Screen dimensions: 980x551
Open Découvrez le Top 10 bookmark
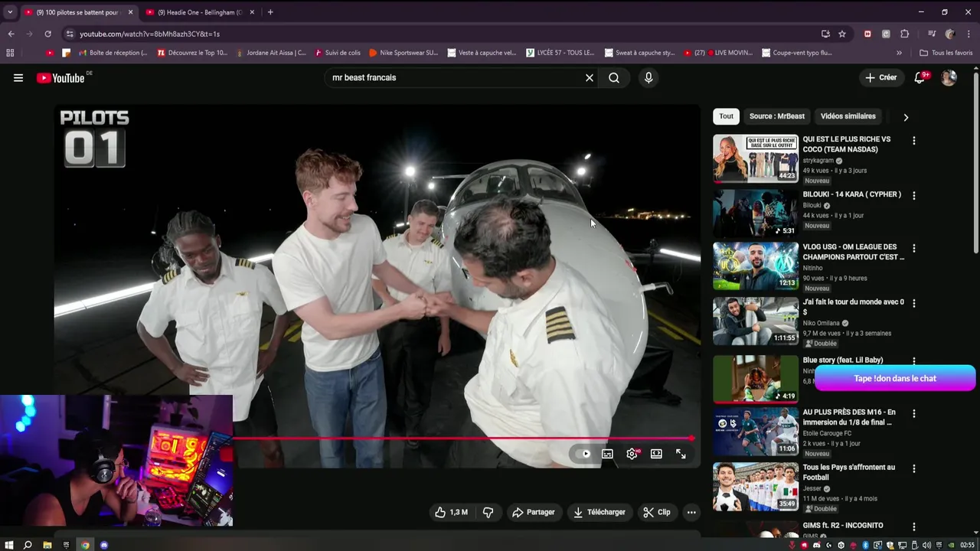click(x=192, y=53)
